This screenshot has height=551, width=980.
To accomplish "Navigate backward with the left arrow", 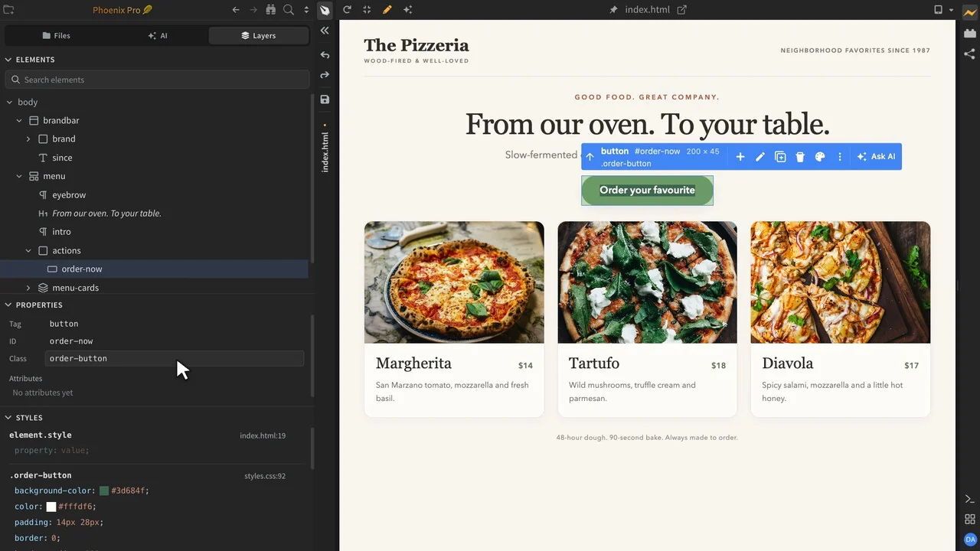I will click(x=236, y=10).
